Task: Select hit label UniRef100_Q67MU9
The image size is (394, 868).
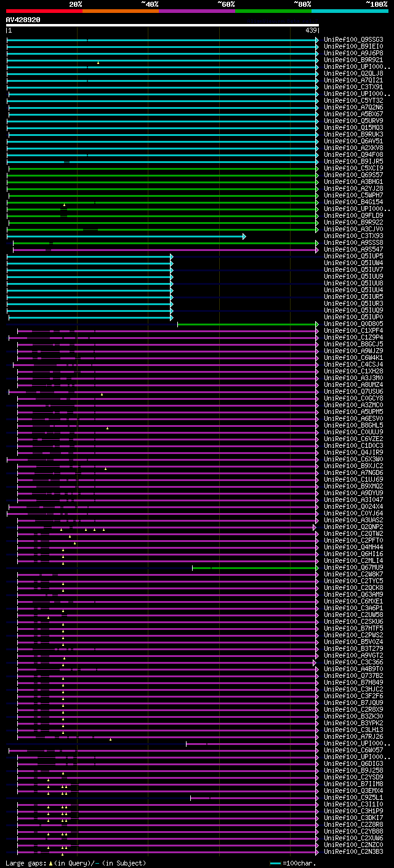Action: 353,568
